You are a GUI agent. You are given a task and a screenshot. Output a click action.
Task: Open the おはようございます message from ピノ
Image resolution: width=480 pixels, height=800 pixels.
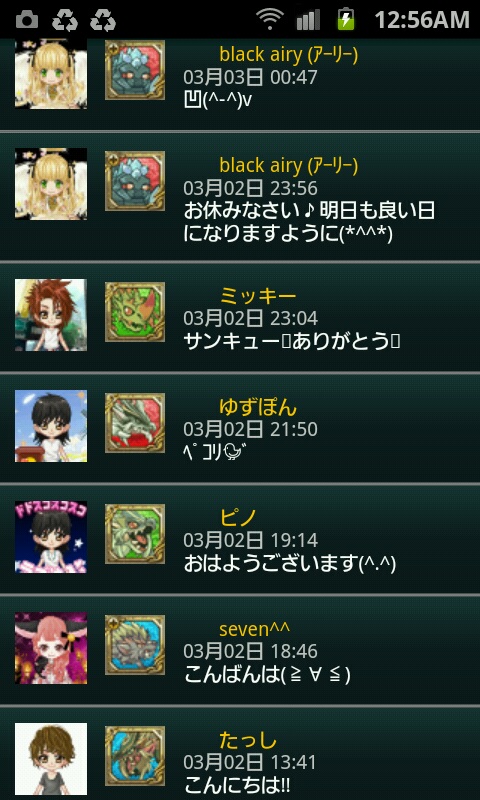click(290, 564)
